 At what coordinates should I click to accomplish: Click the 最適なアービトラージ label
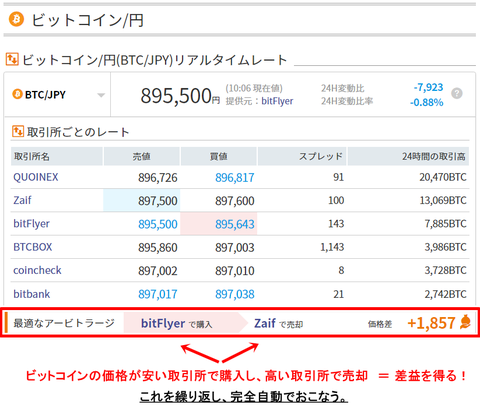[64, 323]
